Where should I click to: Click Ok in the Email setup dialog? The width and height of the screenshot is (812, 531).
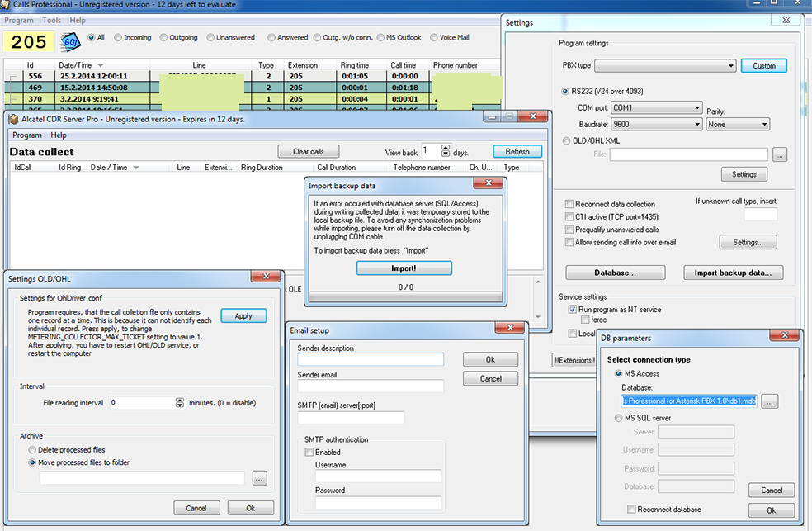pyautogui.click(x=490, y=359)
